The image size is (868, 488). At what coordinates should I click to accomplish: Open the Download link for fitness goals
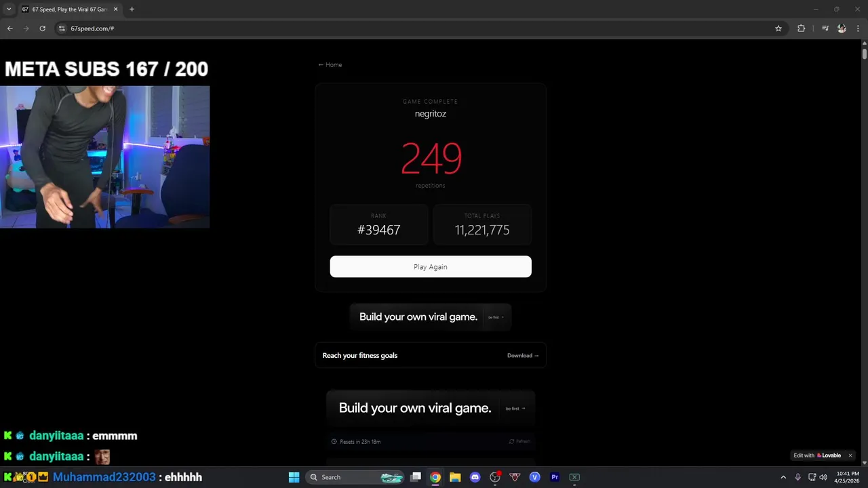523,355
